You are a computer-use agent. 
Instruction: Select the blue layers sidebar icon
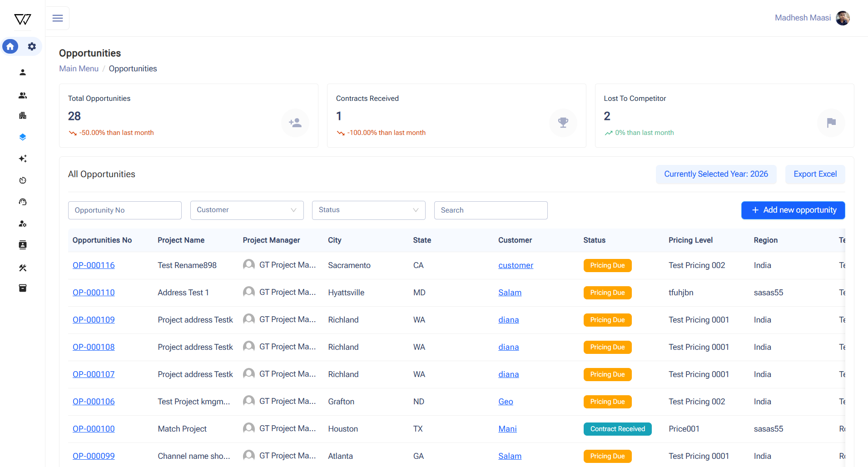coord(23,137)
